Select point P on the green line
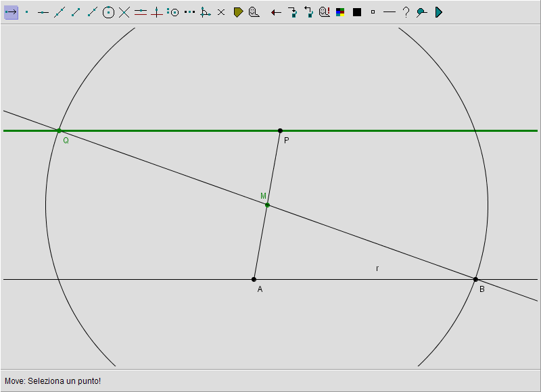The height and width of the screenshot is (392, 541). (x=280, y=130)
